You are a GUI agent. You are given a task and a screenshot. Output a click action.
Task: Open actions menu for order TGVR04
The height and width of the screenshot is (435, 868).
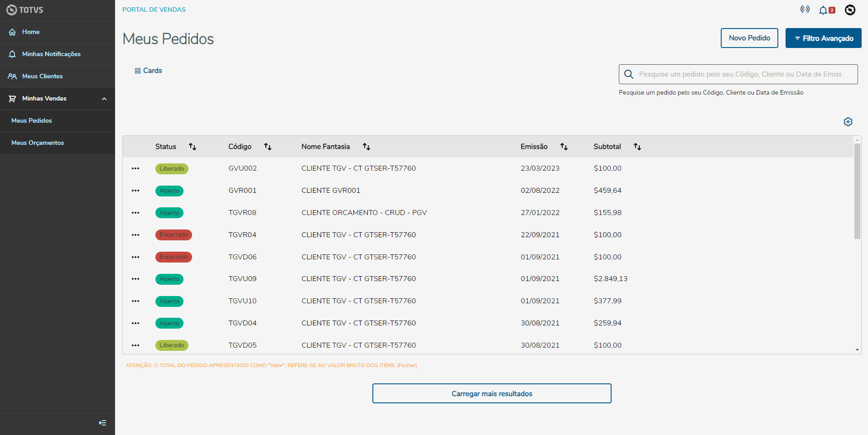click(x=135, y=235)
